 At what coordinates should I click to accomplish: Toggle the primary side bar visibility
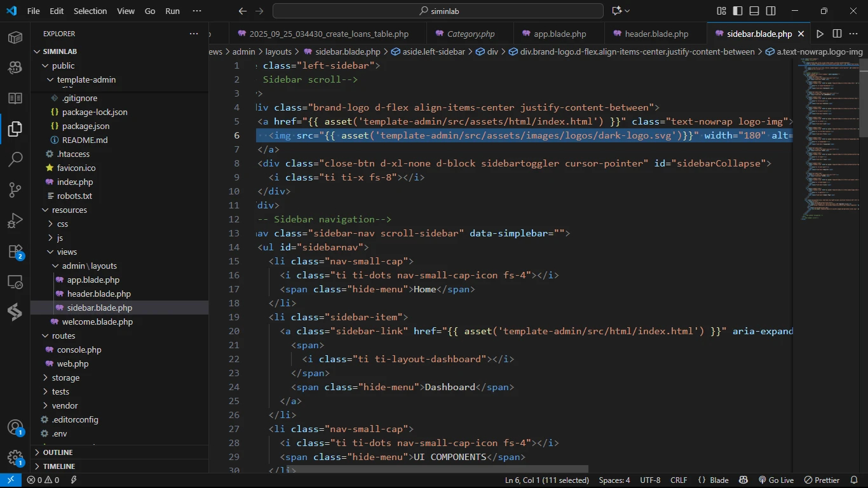738,11
